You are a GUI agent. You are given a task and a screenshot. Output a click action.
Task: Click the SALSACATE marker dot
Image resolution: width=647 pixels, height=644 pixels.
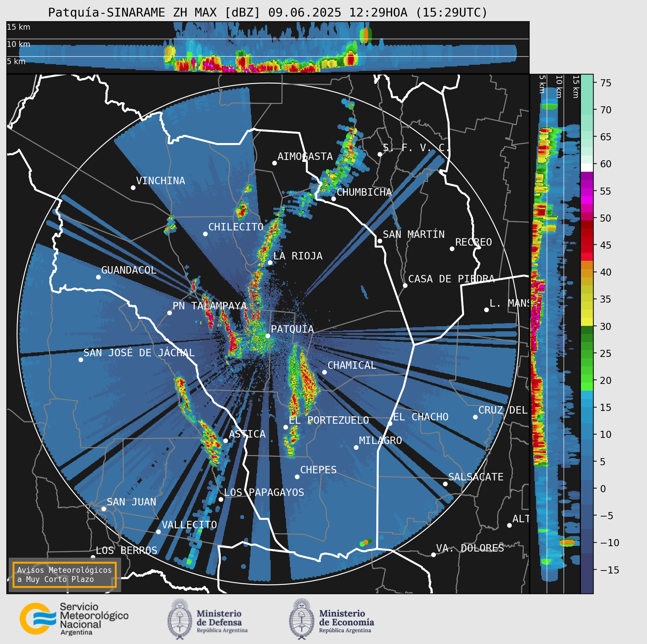tap(445, 484)
